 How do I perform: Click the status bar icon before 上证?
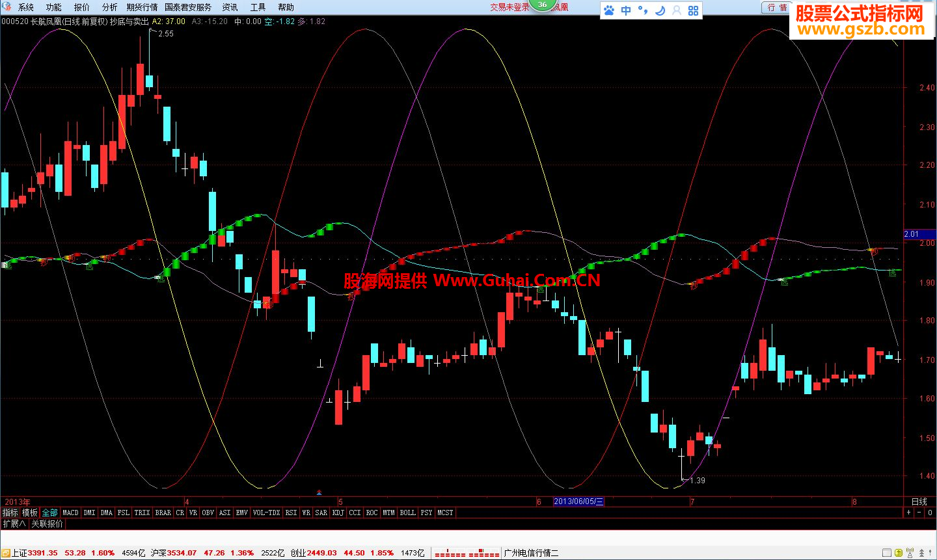click(x=7, y=553)
